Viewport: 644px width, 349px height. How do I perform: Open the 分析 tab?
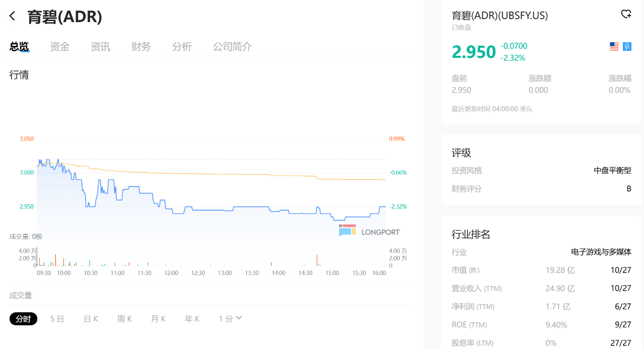coord(182,47)
